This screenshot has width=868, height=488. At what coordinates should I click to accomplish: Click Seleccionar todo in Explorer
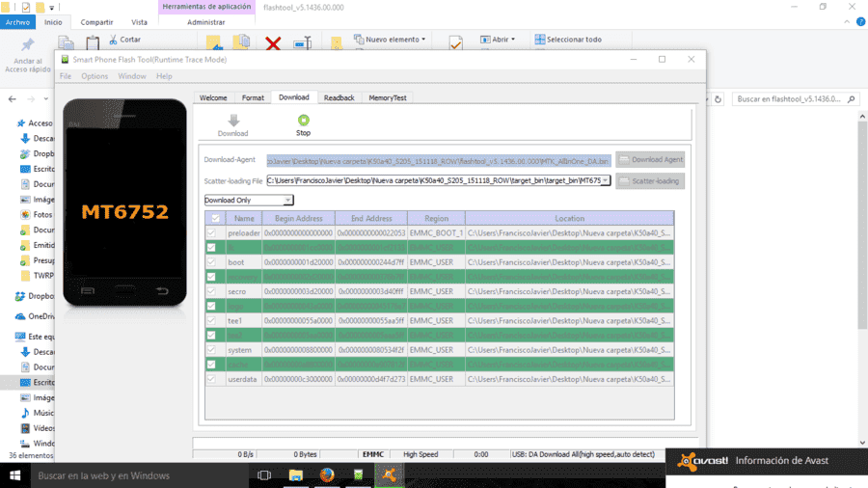(x=568, y=40)
